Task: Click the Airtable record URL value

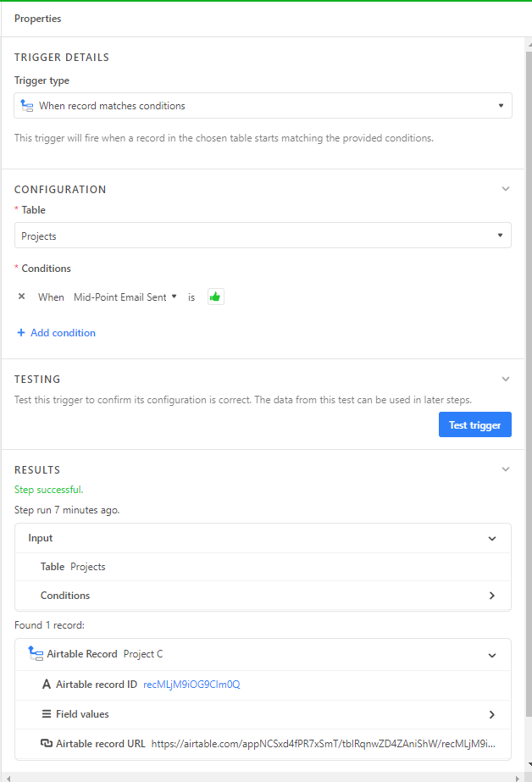Action: 323,744
